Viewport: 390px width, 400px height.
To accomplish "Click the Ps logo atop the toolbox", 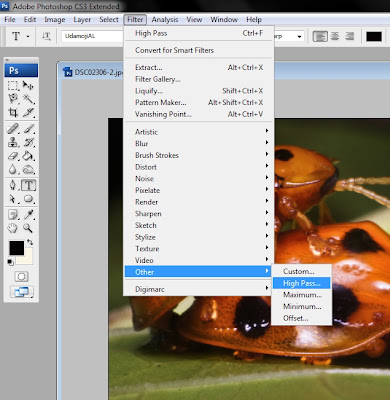I will (21, 71).
